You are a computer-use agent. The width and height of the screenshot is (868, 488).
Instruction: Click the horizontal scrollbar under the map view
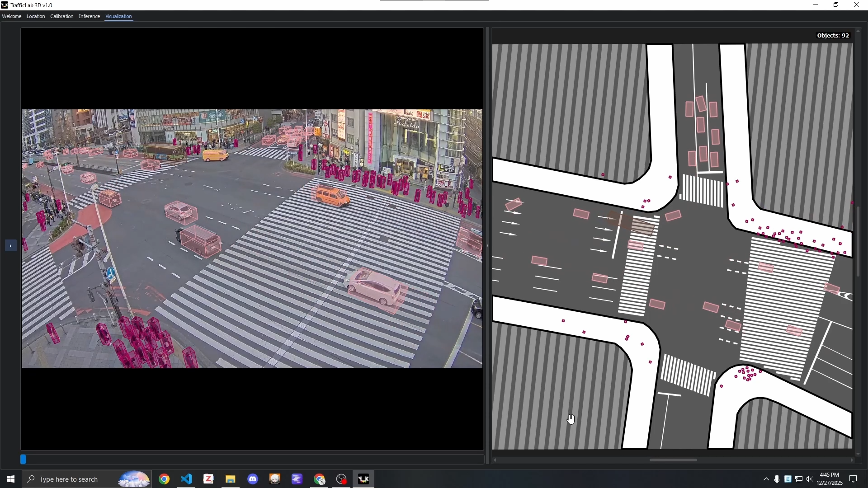673,460
